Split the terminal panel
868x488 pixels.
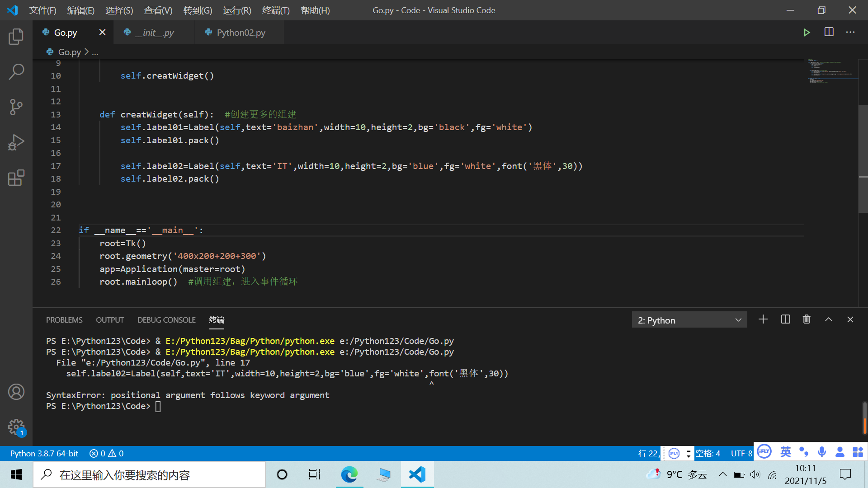(x=785, y=319)
